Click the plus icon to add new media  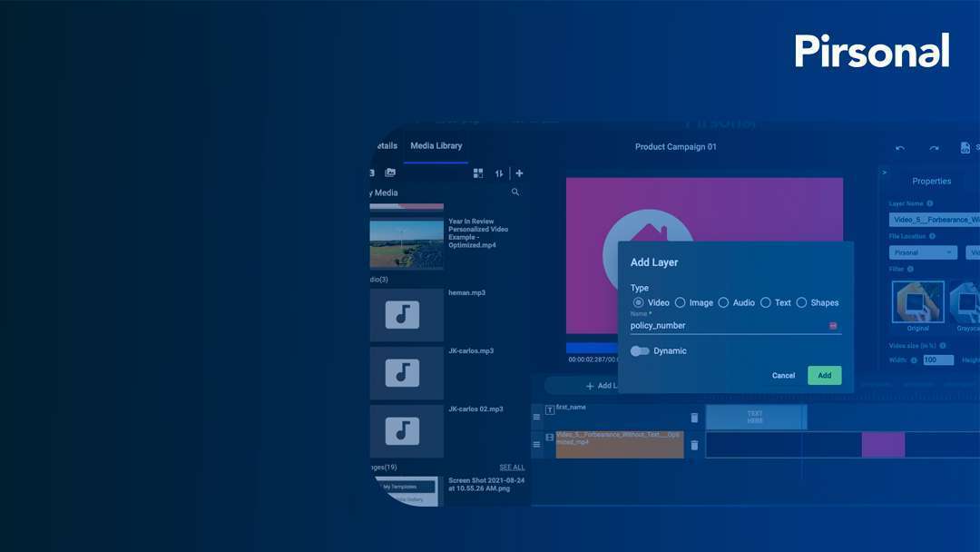click(x=518, y=172)
